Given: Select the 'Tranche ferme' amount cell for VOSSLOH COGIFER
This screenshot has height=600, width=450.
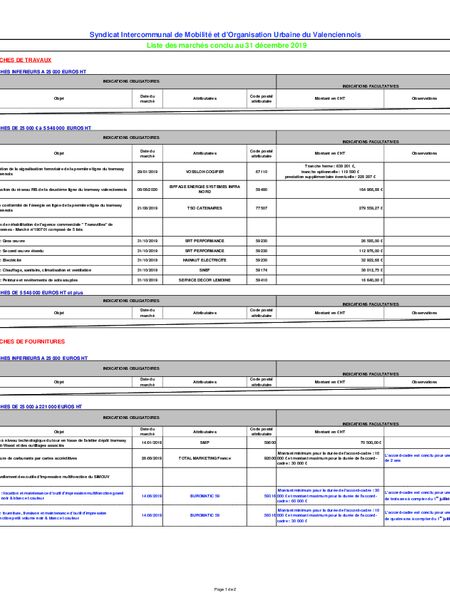Looking at the screenshot, I should tap(330, 171).
